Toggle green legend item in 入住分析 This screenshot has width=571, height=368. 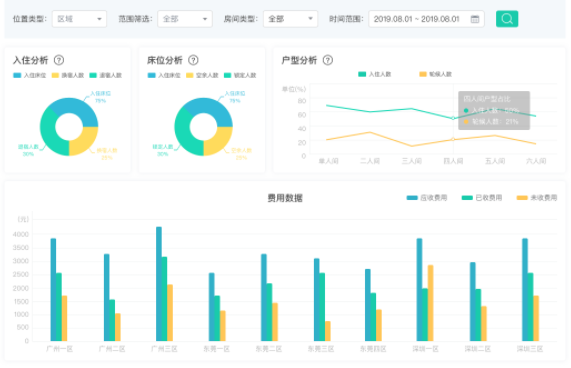pyautogui.click(x=106, y=75)
